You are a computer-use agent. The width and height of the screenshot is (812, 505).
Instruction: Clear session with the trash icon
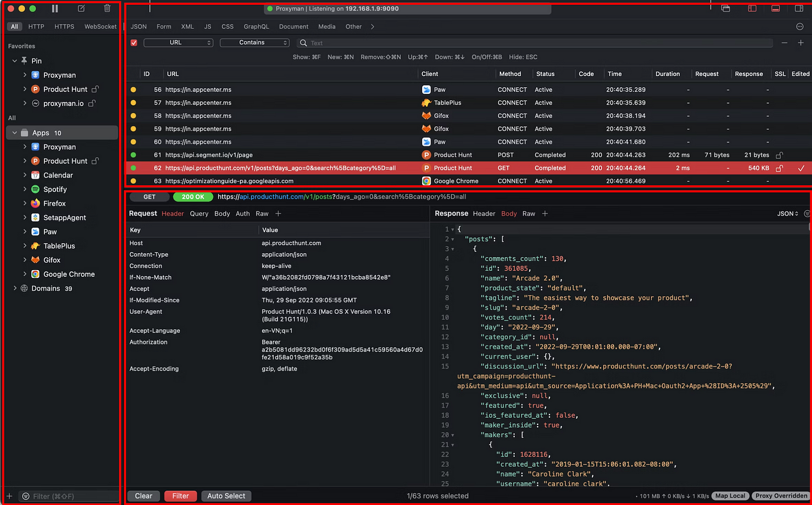click(x=107, y=8)
